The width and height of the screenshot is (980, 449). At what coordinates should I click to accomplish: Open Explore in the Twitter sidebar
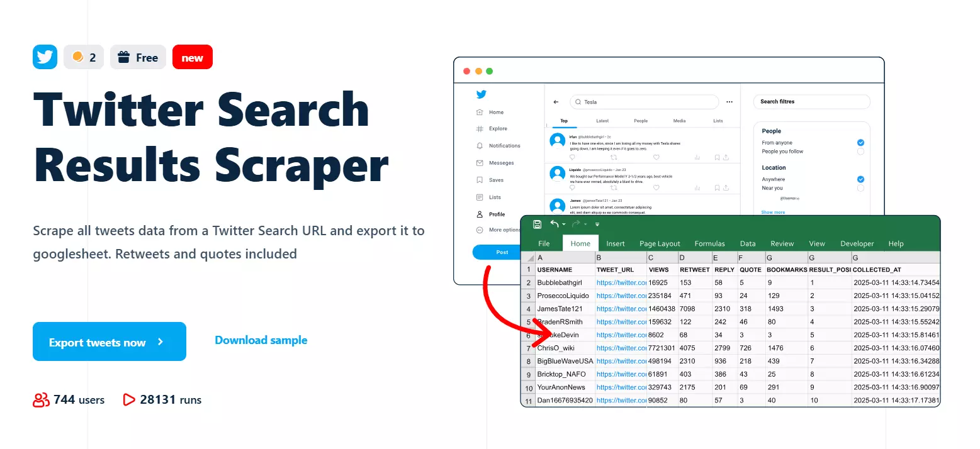492,129
